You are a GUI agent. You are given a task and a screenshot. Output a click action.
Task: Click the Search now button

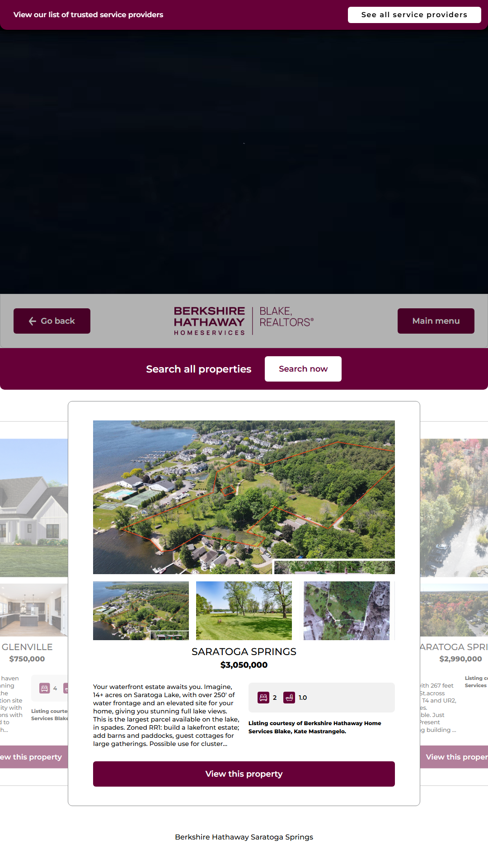point(303,369)
